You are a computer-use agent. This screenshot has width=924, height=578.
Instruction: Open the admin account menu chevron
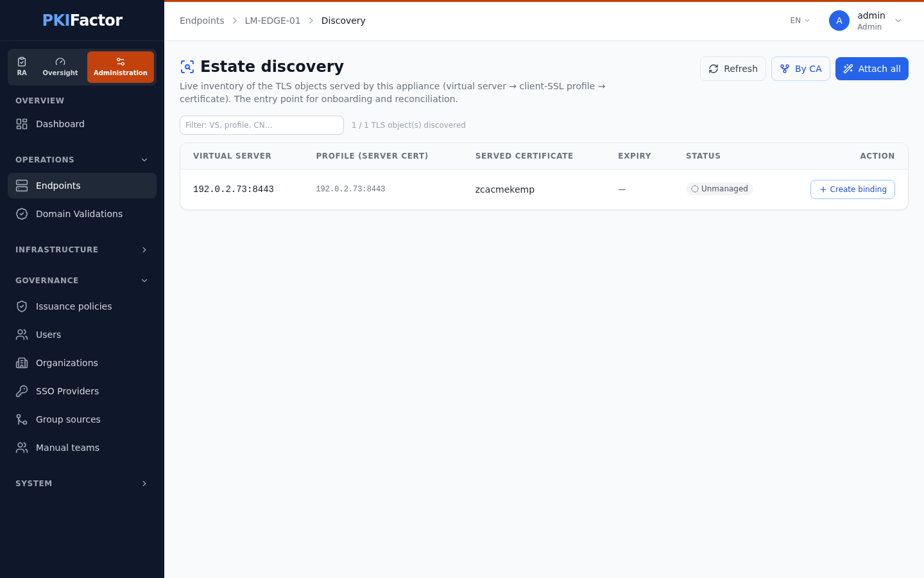coord(898,21)
